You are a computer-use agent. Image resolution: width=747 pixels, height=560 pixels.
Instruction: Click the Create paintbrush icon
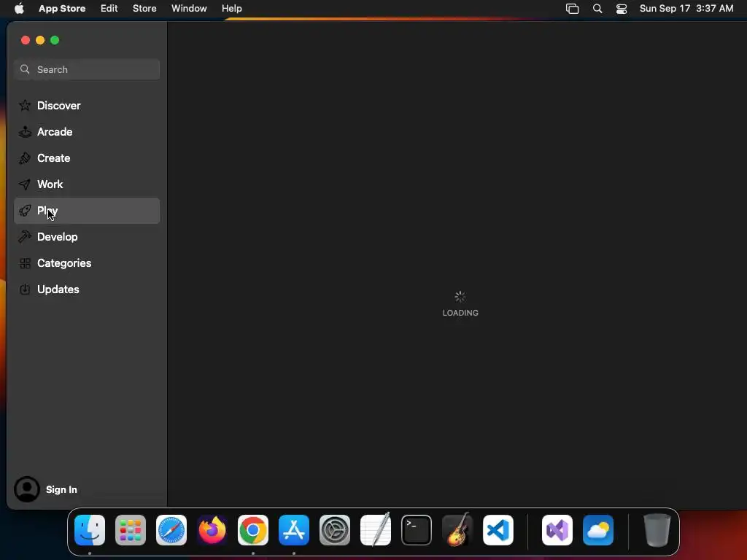click(x=25, y=157)
